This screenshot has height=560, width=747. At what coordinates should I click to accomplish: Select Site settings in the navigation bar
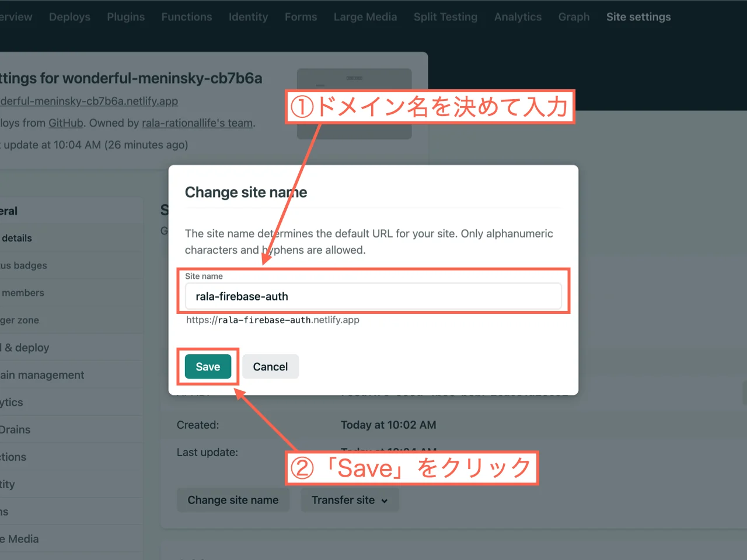pyautogui.click(x=638, y=17)
